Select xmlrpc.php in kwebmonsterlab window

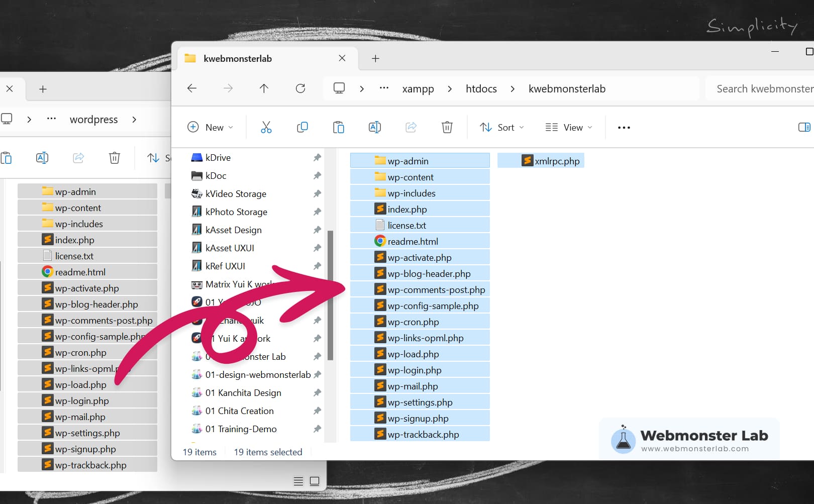[x=541, y=161]
